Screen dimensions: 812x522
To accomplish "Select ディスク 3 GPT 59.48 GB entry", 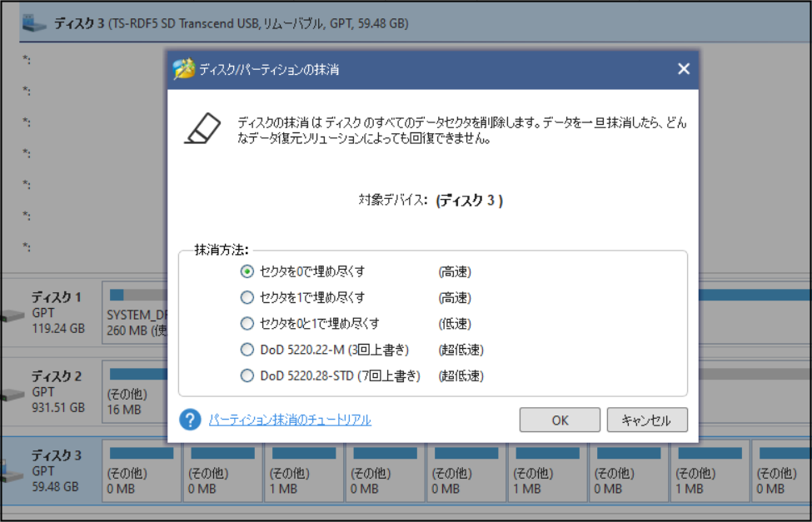I will tap(51, 470).
